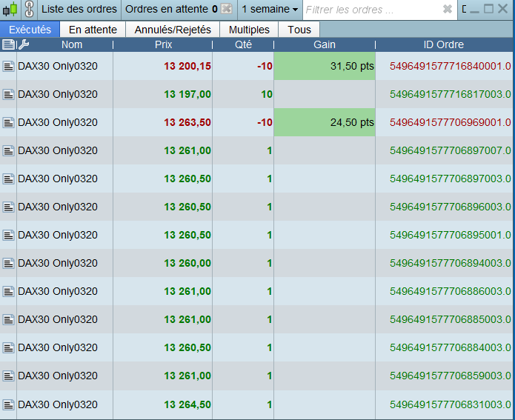Click order ID 549649157706897007.0
The height and width of the screenshot is (420, 515).
451,150
